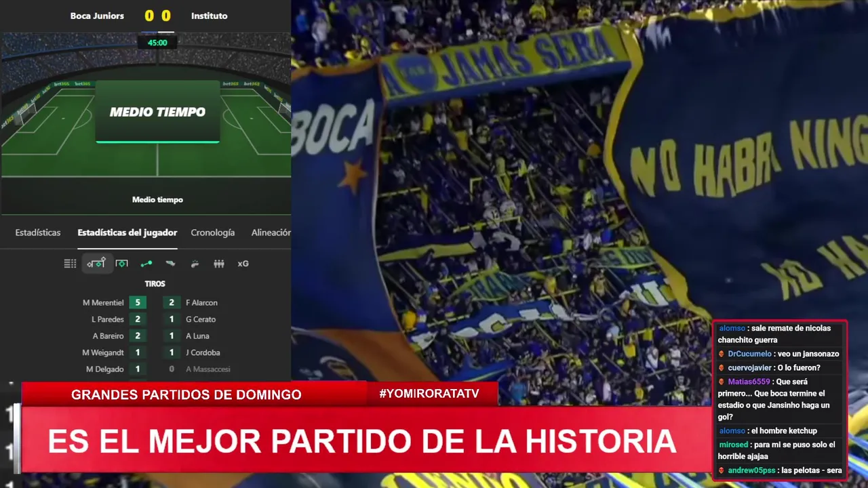Select the three-players icon

click(219, 264)
